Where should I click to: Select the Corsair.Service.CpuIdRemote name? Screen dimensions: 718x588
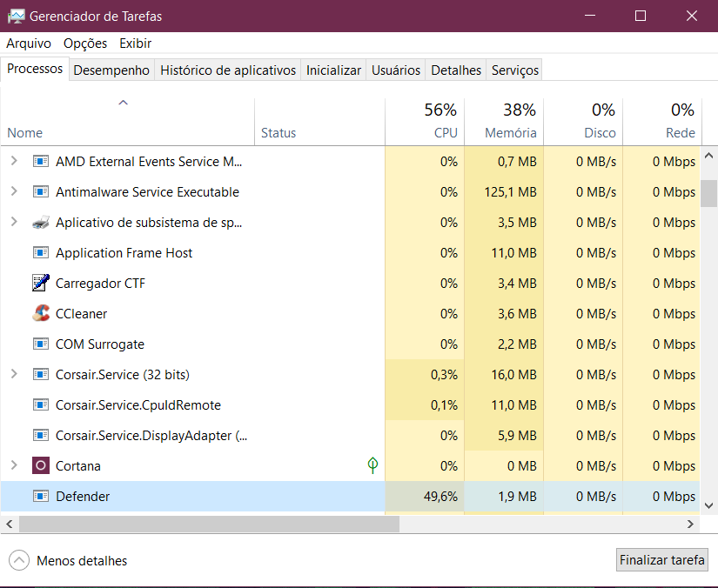(x=138, y=405)
